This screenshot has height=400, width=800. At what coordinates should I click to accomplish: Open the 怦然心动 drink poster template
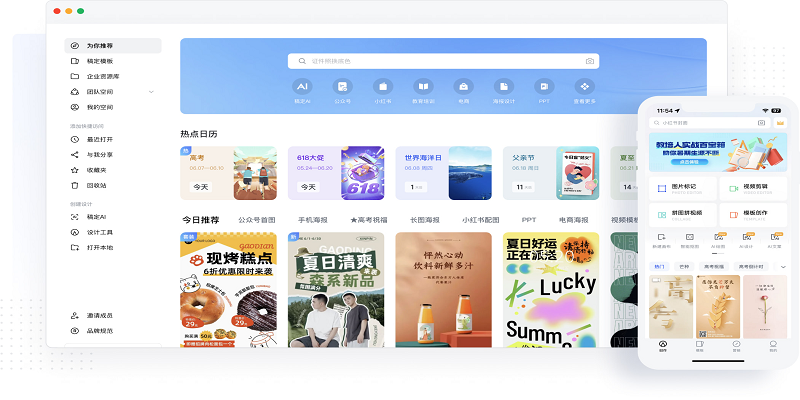point(443,290)
